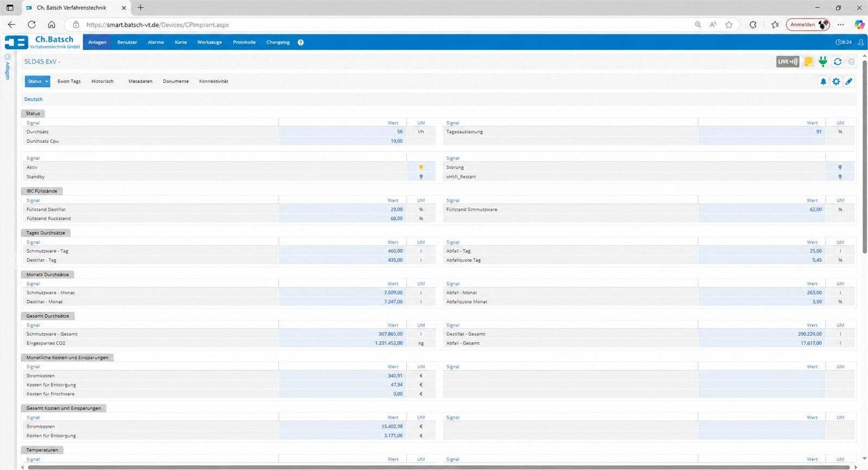Click the session clock timer 8:24
This screenshot has height=470, width=868.
click(844, 42)
